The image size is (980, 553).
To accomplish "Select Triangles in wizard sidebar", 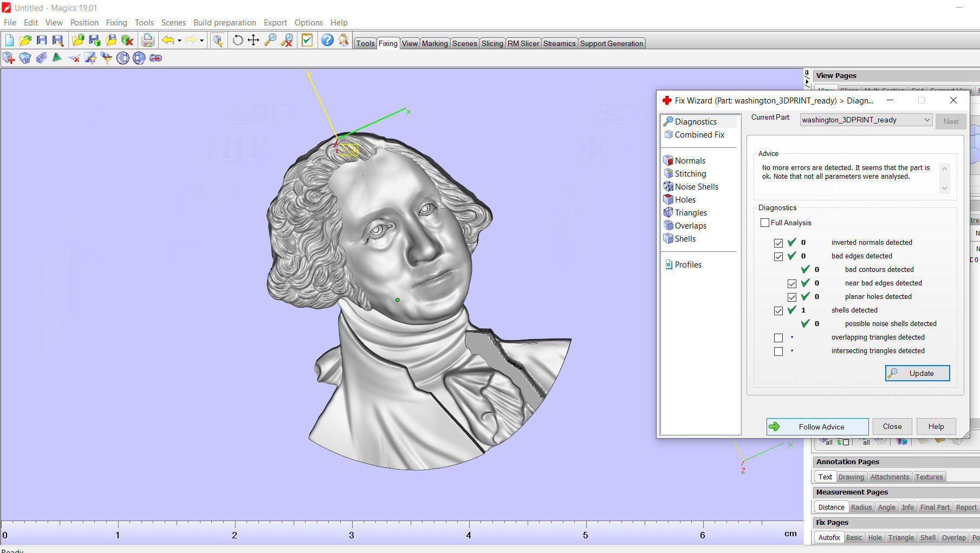I will (685, 213).
